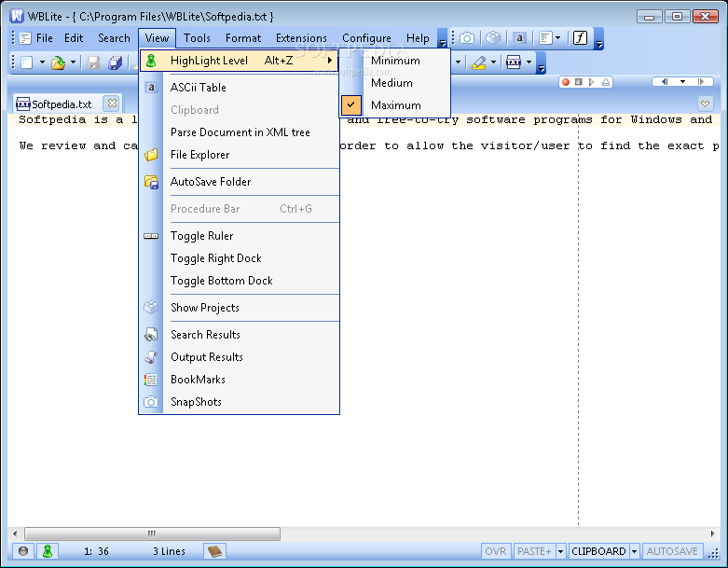Choose BookMarks from View menu

click(x=240, y=380)
